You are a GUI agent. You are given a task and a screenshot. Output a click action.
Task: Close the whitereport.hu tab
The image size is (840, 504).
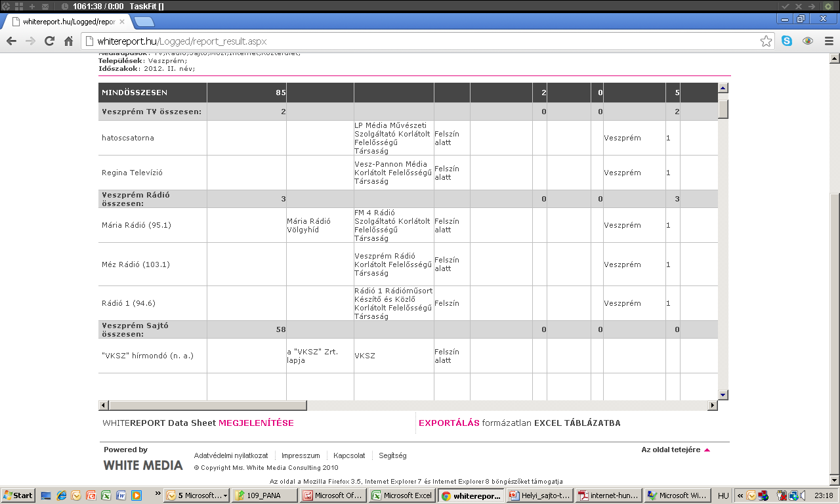pos(122,22)
